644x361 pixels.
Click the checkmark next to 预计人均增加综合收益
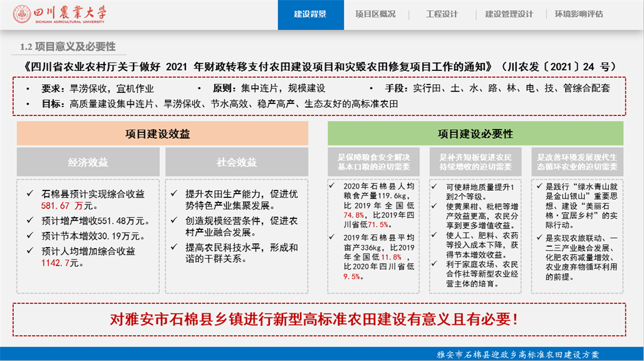28,249
